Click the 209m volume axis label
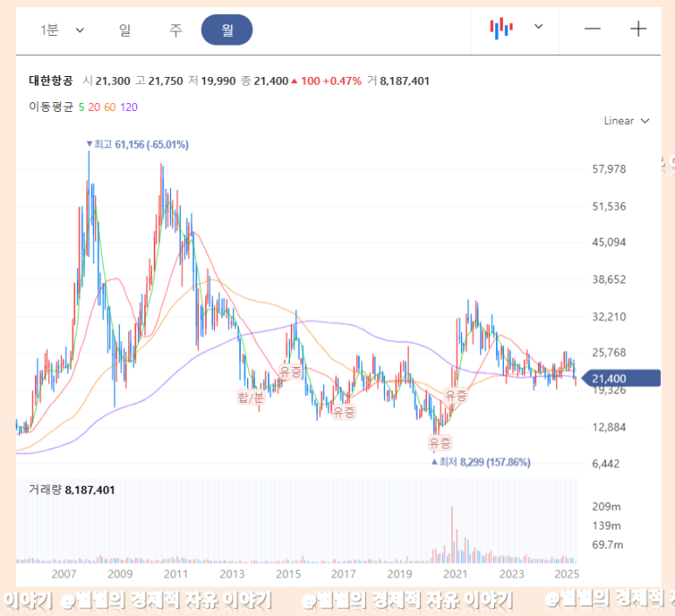Viewport: 675px width, 616px height. (606, 507)
